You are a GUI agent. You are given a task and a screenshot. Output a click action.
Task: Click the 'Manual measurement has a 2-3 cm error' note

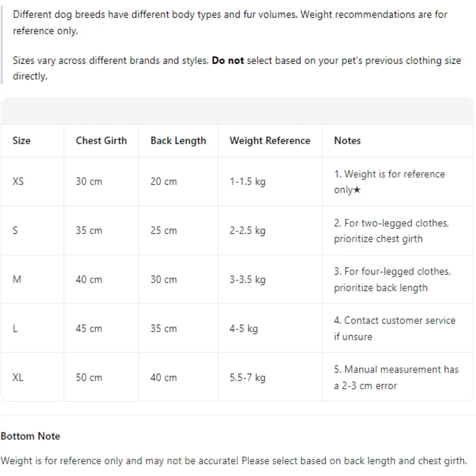(396, 377)
